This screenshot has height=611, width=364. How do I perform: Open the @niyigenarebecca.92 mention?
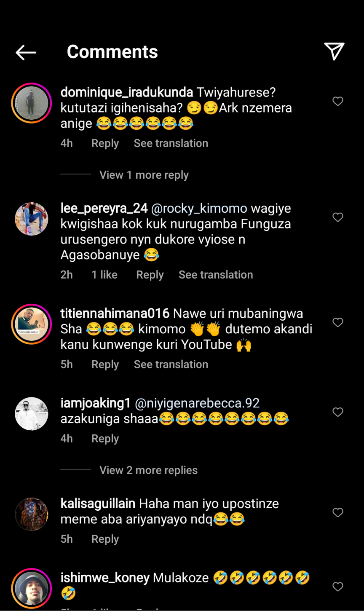[x=197, y=403]
